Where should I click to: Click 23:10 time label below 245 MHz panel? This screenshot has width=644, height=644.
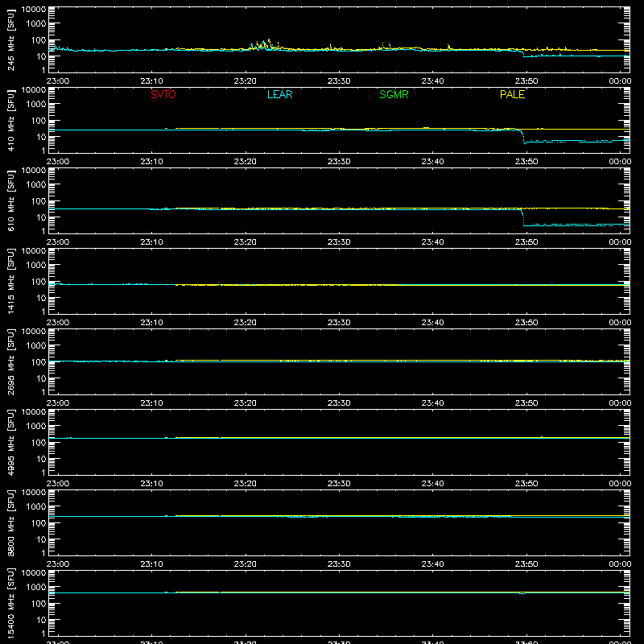pos(151,81)
